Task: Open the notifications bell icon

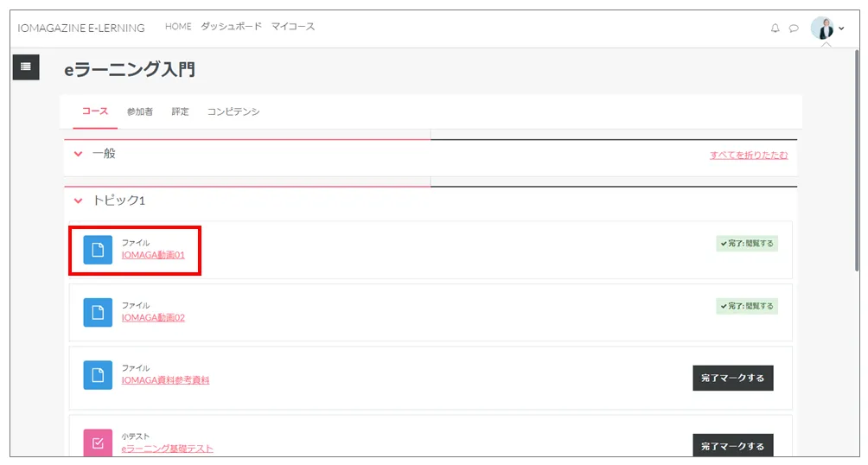Action: [x=775, y=29]
